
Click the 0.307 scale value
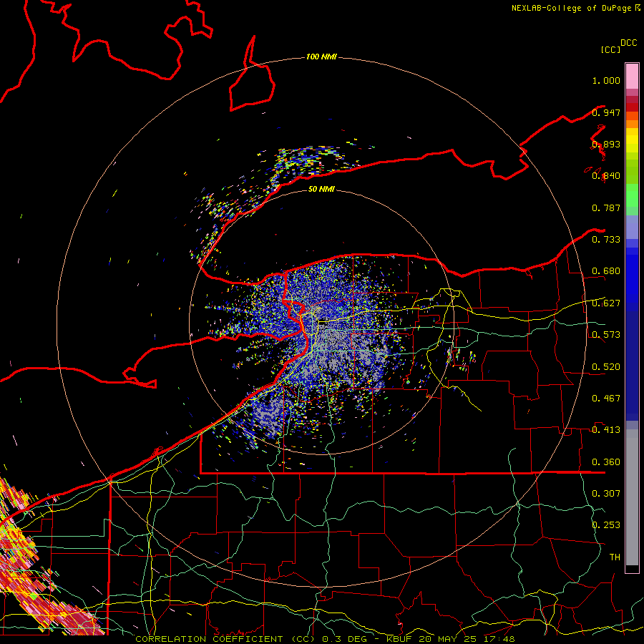click(606, 494)
